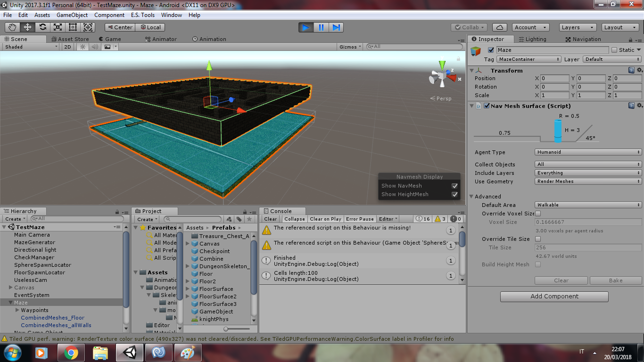Click the console Clear button
Viewport: 644px width, 362px height.
click(271, 219)
